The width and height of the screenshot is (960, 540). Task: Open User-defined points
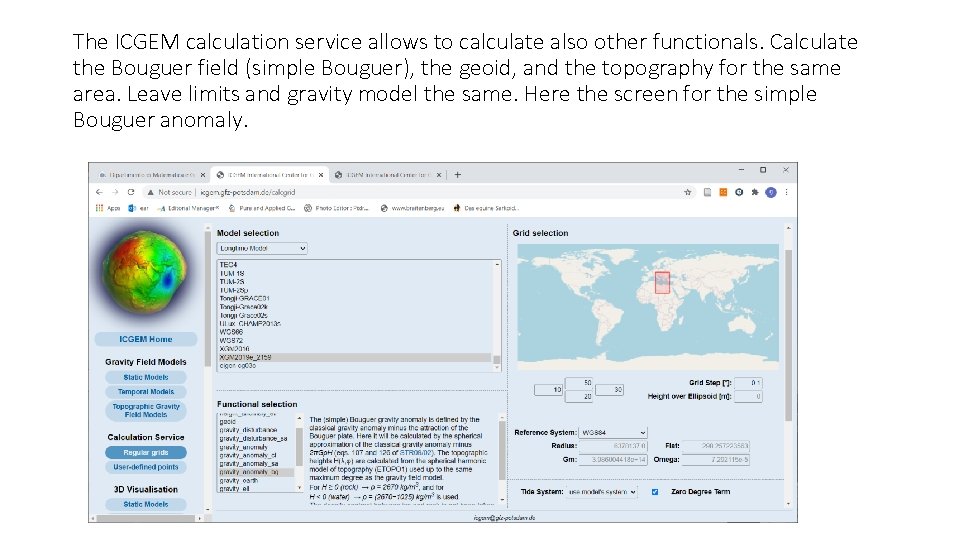coord(146,467)
